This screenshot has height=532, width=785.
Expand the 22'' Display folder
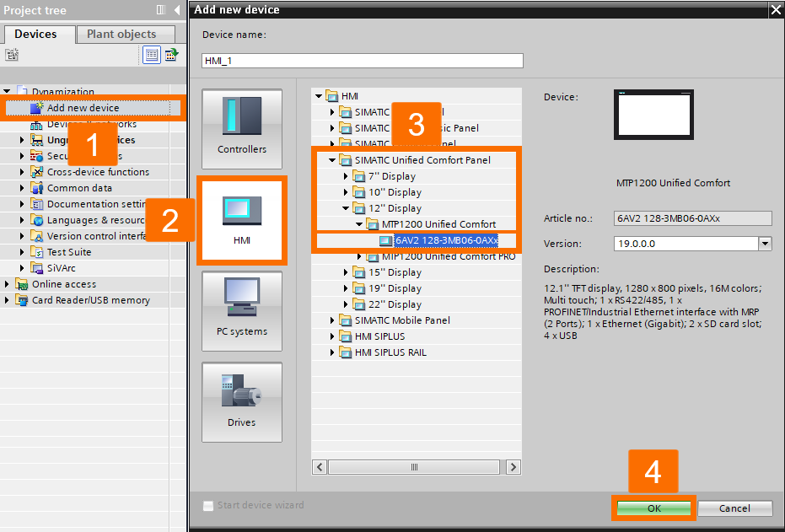[x=346, y=304]
